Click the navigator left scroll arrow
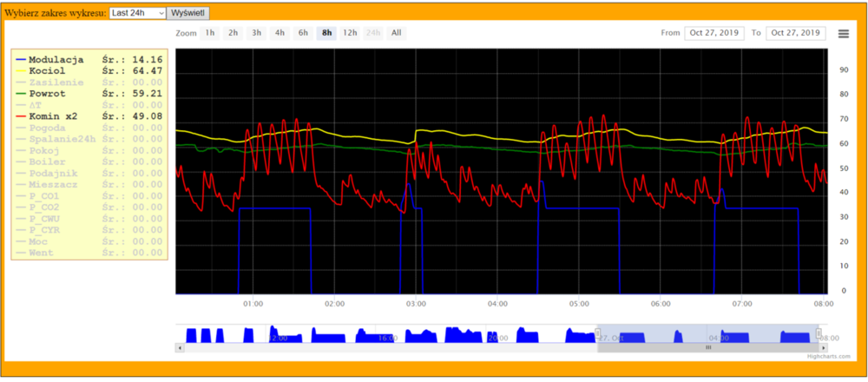The width and height of the screenshot is (868, 382). 179,347
